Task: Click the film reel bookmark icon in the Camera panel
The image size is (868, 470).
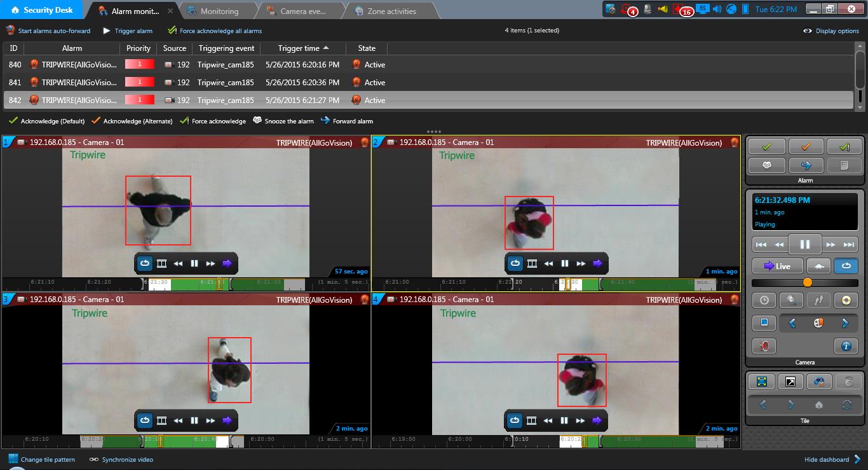Action: [x=818, y=323]
